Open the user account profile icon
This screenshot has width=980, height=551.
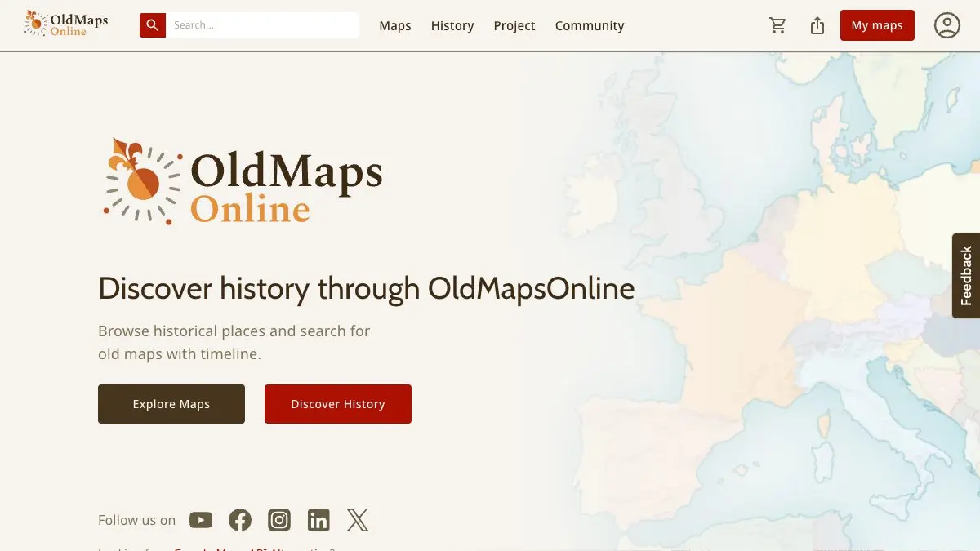(x=947, y=25)
